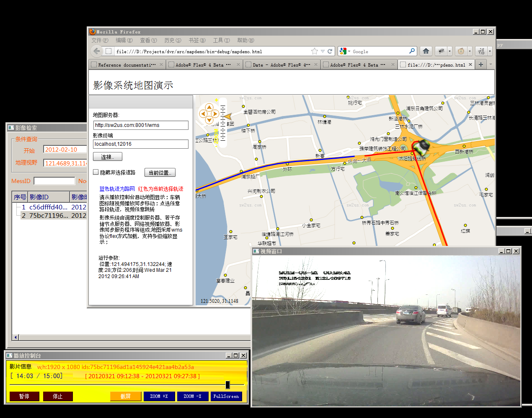Open the 编辑 menu

click(x=124, y=40)
